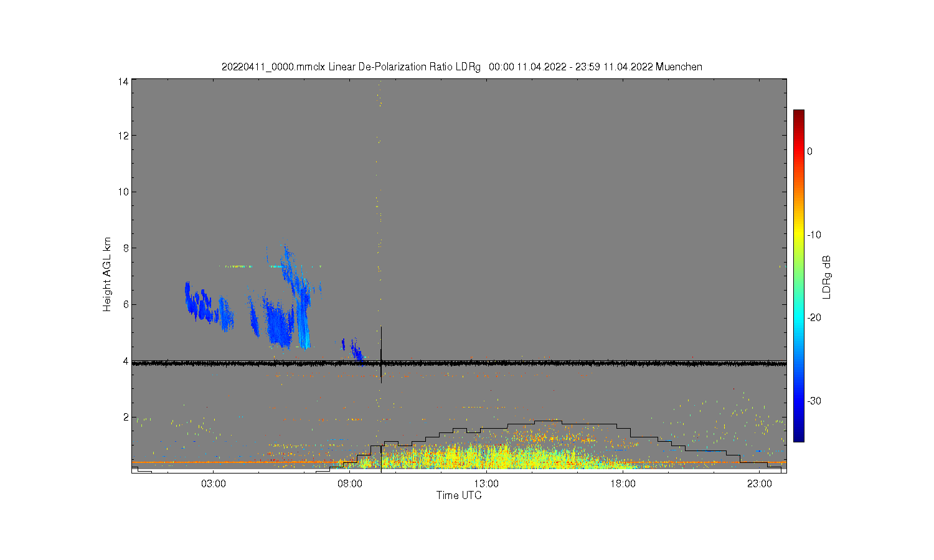This screenshot has width=934, height=560.
Task: Click the -30 value on color bar scale
Action: (814, 401)
